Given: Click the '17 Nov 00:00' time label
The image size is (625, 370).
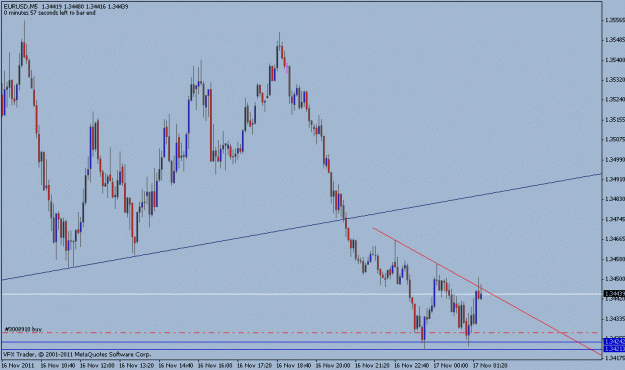Looking at the screenshot, I should pyautogui.click(x=451, y=365).
